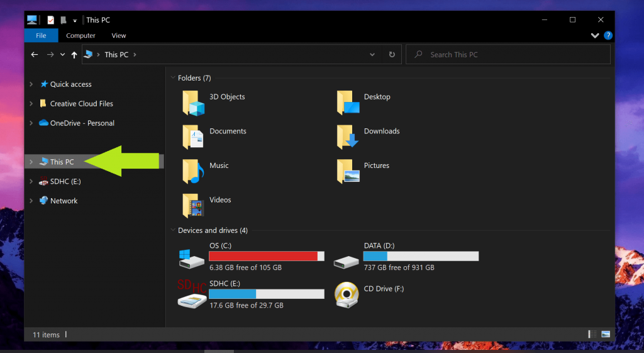The width and height of the screenshot is (644, 353).
Task: Expand the ribbon with the chevron
Action: [x=595, y=36]
